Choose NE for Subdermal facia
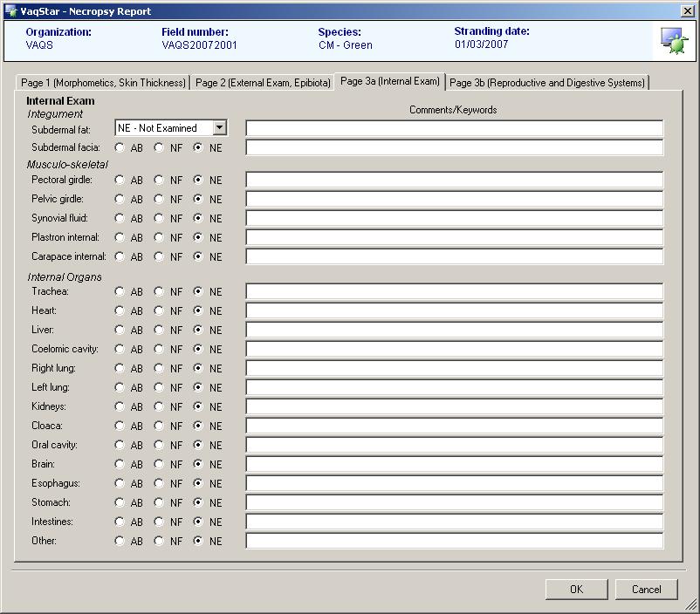This screenshot has height=614, width=700. click(198, 147)
